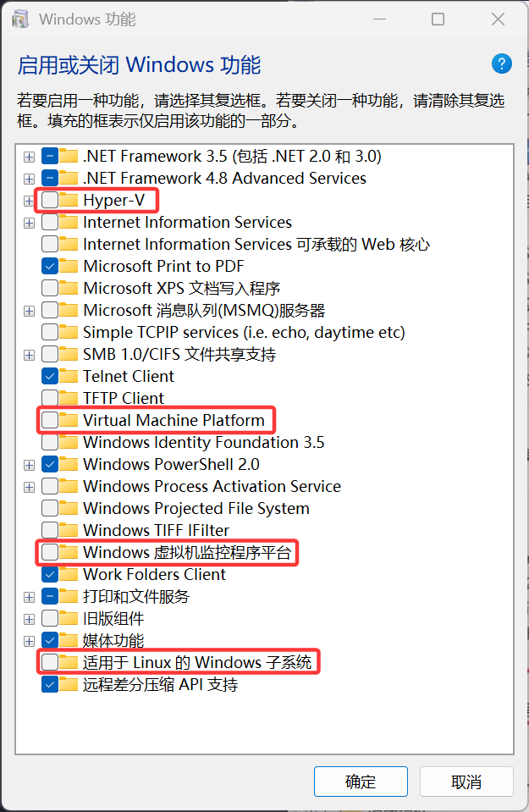This screenshot has width=529, height=812.
Task: Expand the 媒体功能 tree node
Action: tap(30, 641)
